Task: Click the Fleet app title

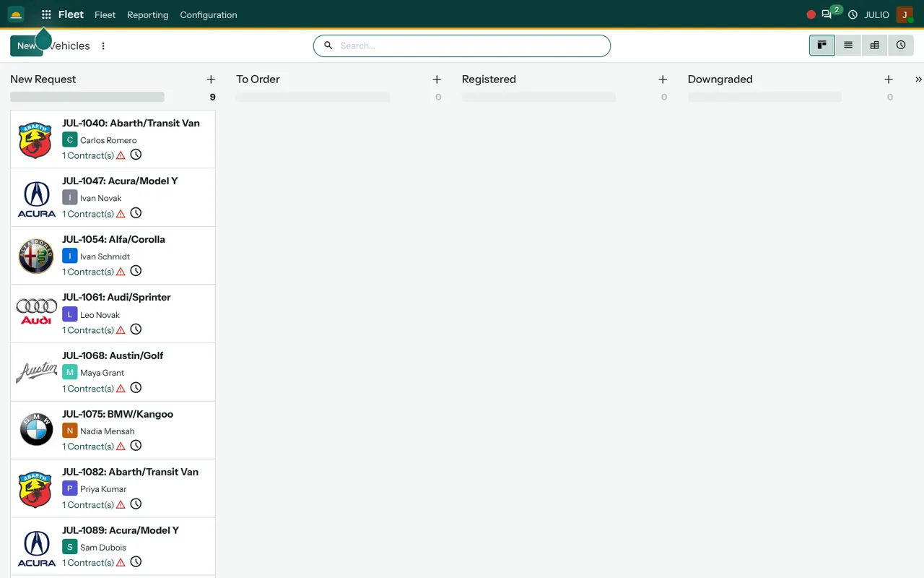Action: [71, 14]
